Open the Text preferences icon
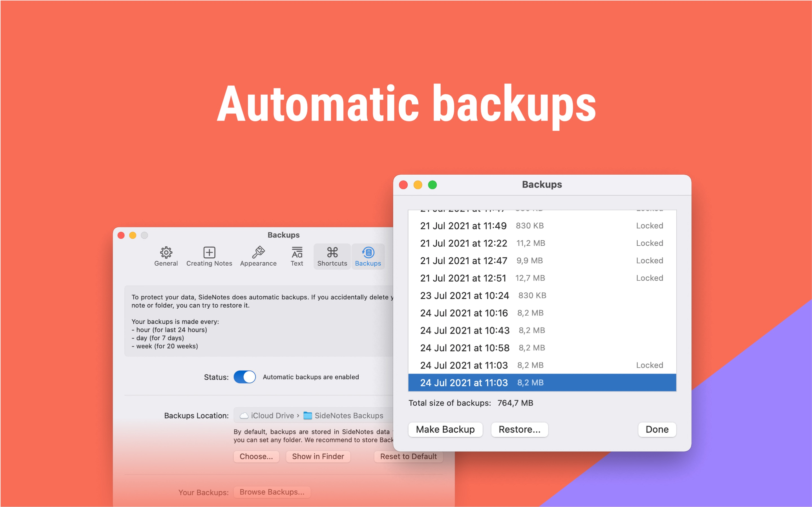 point(297,252)
